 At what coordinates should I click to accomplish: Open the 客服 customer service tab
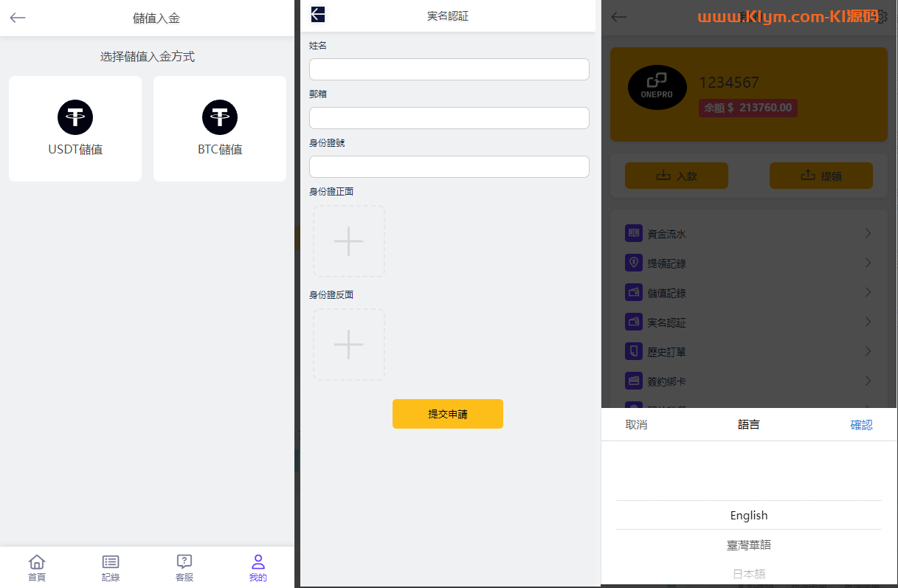[x=184, y=568]
